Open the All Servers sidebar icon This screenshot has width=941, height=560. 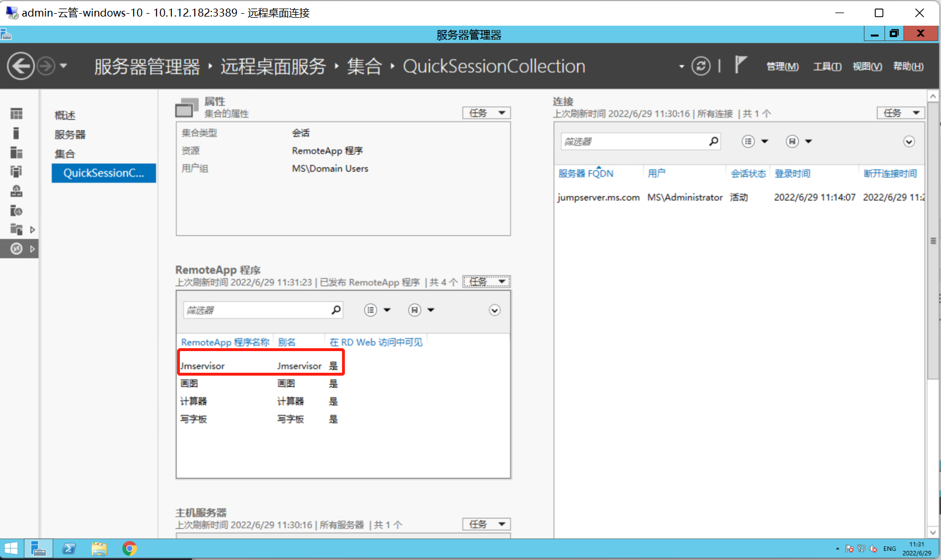point(16,152)
